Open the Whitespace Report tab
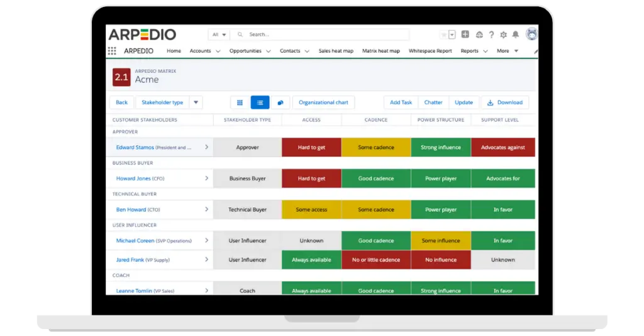This screenshot has height=336, width=644. [430, 51]
